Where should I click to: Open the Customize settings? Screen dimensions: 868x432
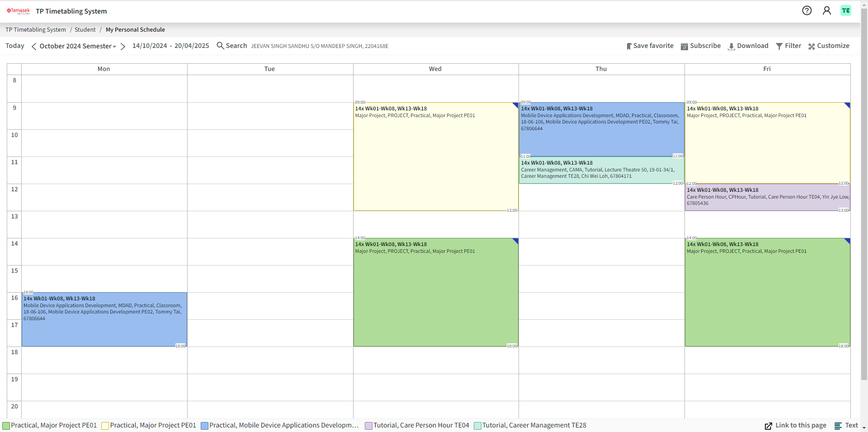tap(828, 46)
